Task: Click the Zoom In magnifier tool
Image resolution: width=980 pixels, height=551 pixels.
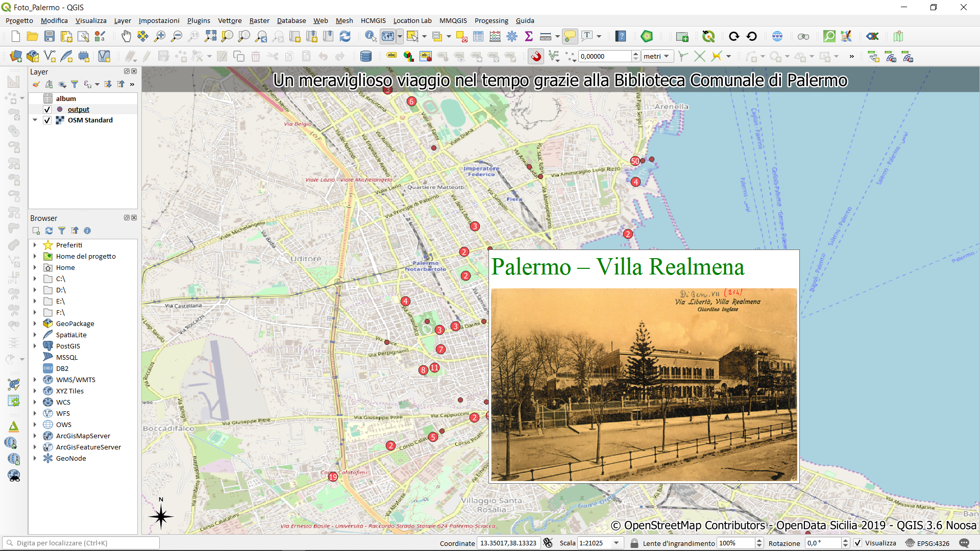Action: (160, 36)
